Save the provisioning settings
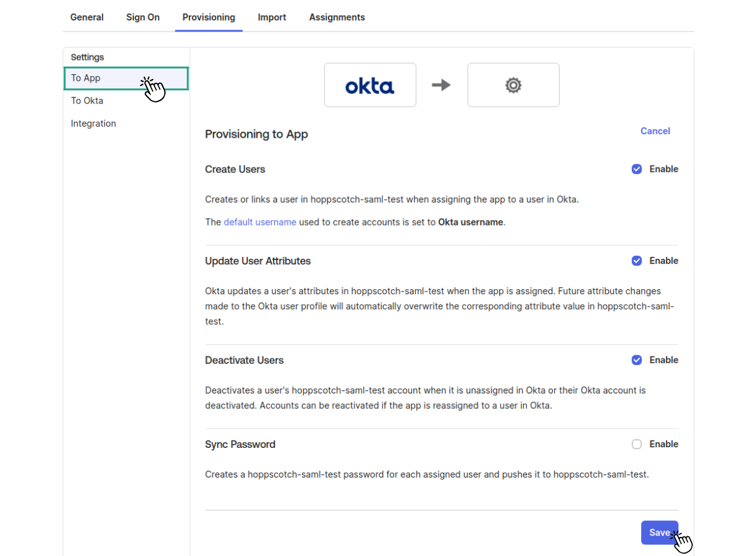Viewport: 756px width, 556px height. pos(660,533)
